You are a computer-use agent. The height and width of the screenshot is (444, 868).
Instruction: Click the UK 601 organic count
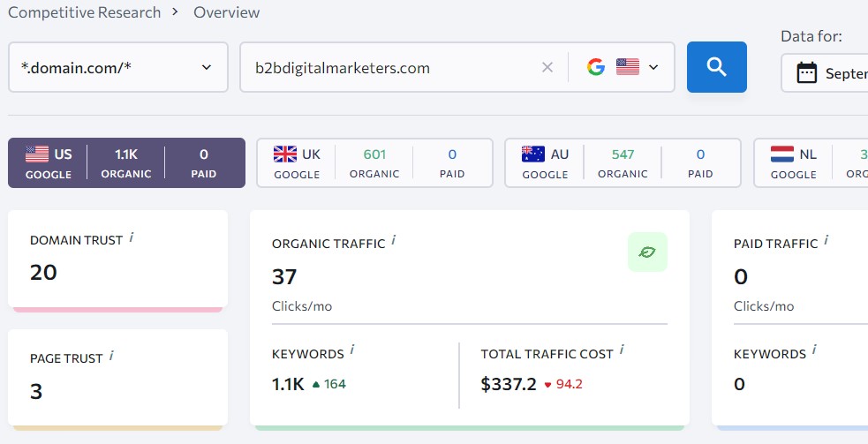(374, 154)
